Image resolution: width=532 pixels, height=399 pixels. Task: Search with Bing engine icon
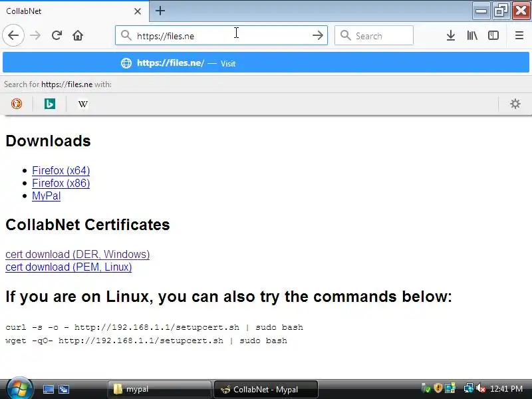coord(50,104)
